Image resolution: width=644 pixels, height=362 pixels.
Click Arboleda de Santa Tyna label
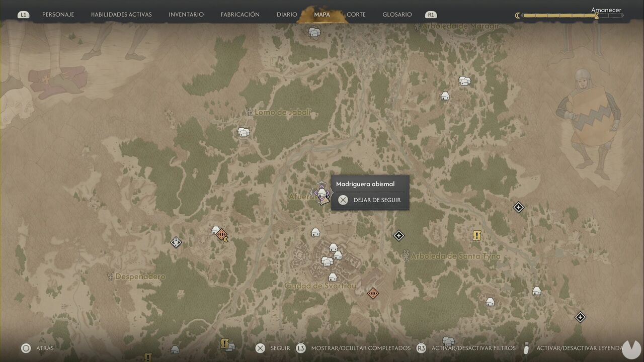pyautogui.click(x=456, y=256)
